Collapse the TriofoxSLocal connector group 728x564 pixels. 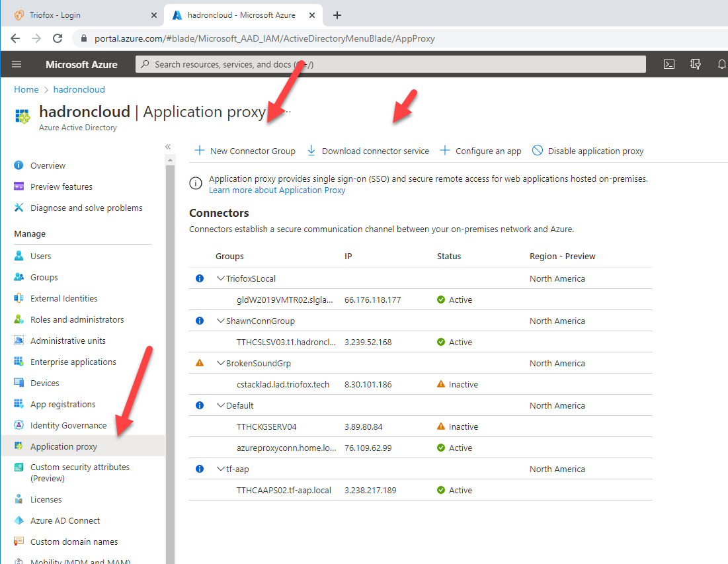pos(221,278)
